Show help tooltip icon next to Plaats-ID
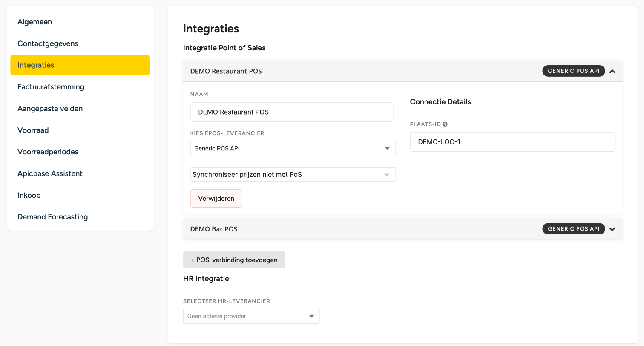Image resolution: width=644 pixels, height=346 pixels. click(x=445, y=124)
